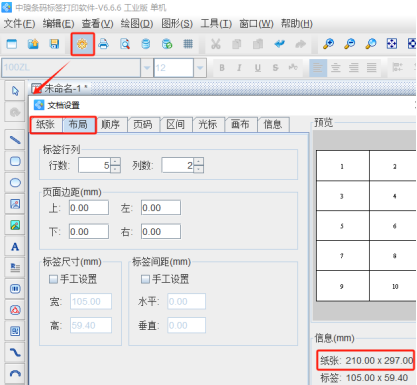Viewport: 417px width, 385px height.
Task: Select the rounded rectangle tool
Action: coord(15,161)
